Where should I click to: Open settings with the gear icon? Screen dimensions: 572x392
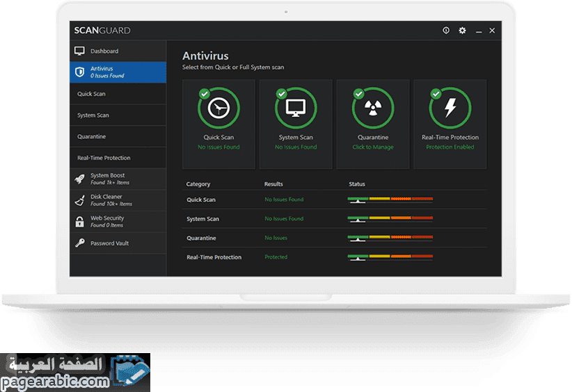[462, 31]
